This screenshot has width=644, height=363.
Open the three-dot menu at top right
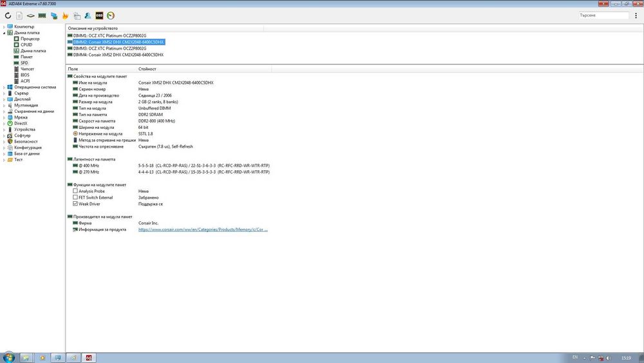click(x=636, y=15)
